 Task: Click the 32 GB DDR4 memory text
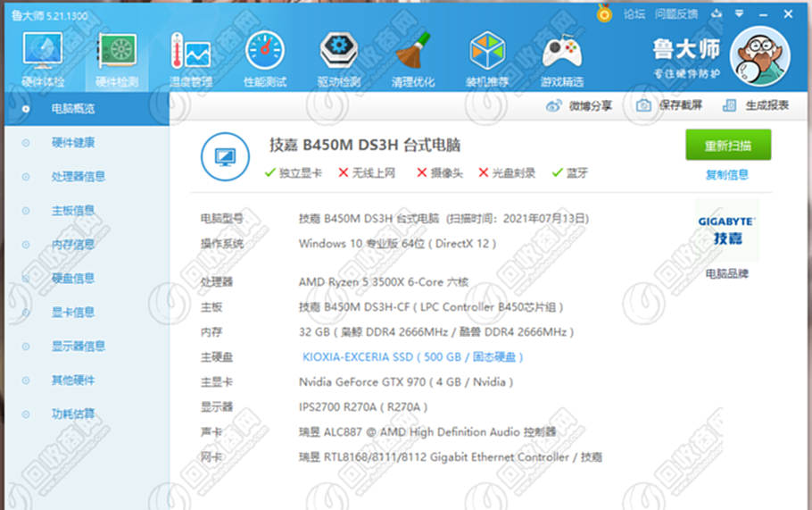click(x=436, y=332)
